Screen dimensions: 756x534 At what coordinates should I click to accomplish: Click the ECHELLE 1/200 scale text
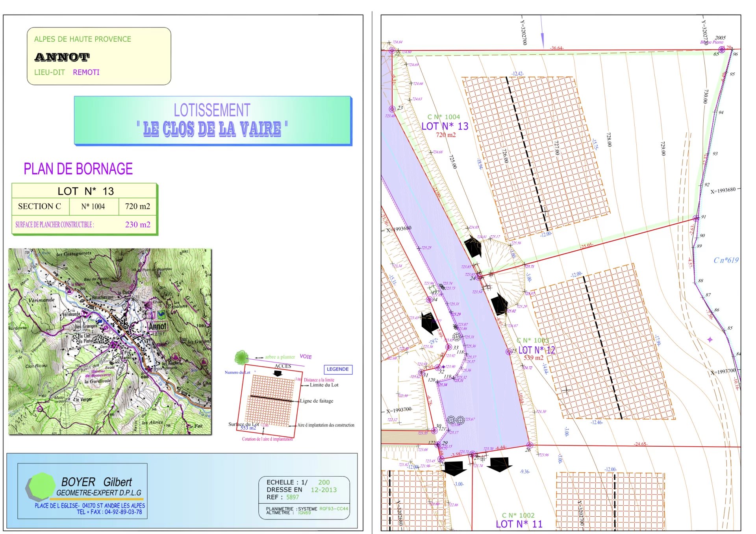point(298,482)
